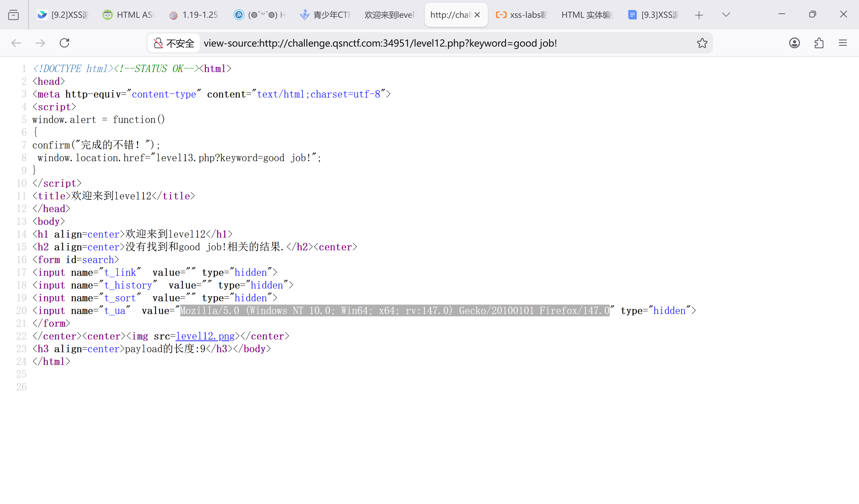Image resolution: width=859 pixels, height=504 pixels.
Task: Open the Firefox account profile icon
Action: click(x=794, y=43)
